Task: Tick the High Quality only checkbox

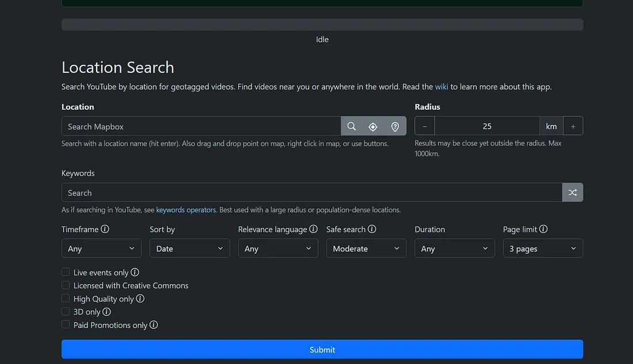Action: coord(66,298)
